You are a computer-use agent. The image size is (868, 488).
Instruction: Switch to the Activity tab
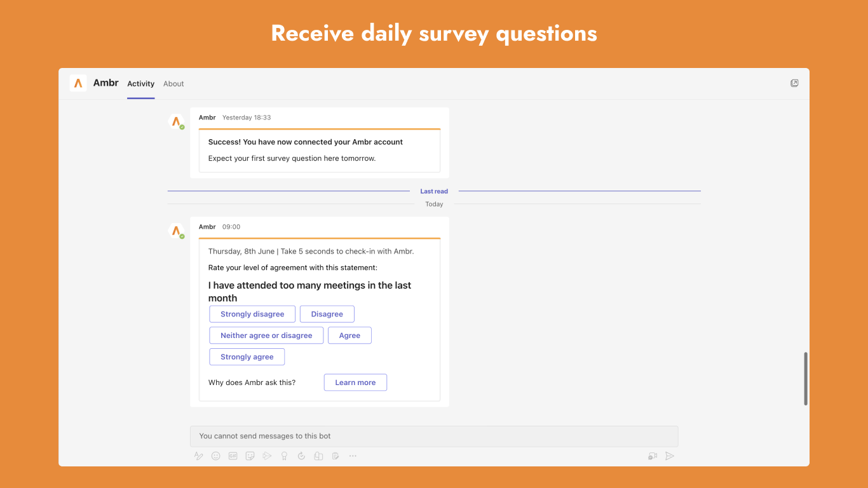[x=140, y=84]
